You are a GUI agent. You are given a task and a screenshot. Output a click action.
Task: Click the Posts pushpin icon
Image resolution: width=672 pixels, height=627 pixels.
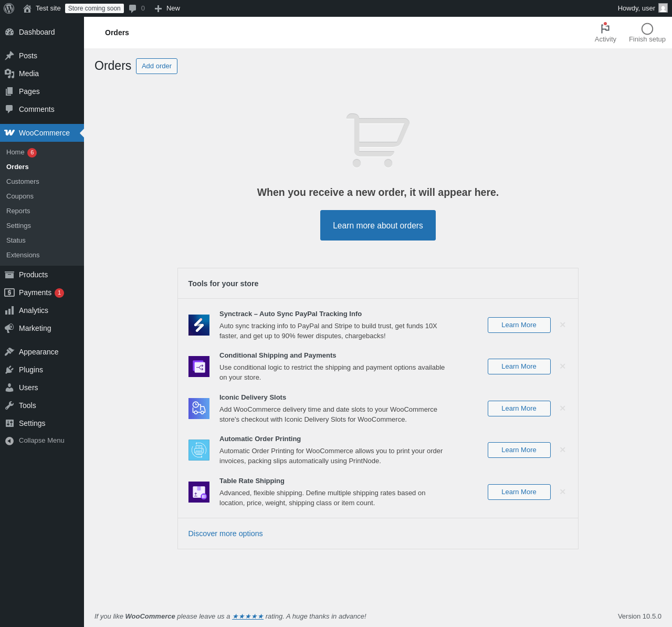pyautogui.click(x=9, y=56)
